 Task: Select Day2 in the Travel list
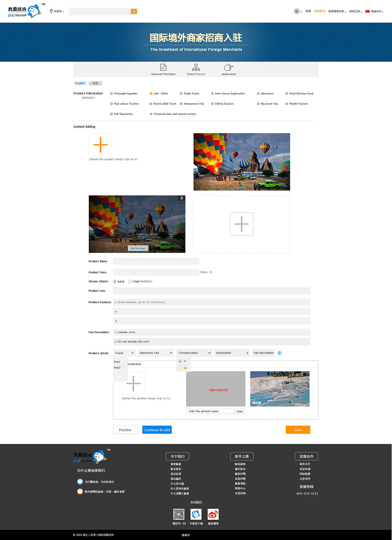click(x=117, y=368)
